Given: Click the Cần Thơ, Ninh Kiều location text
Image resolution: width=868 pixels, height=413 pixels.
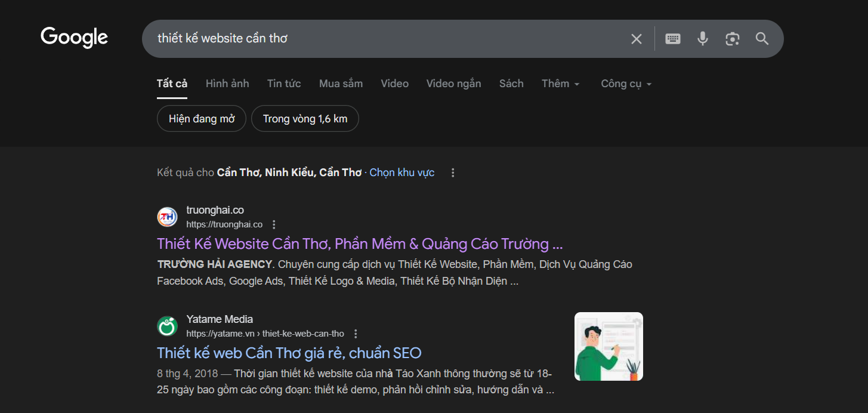Looking at the screenshot, I should [x=289, y=172].
